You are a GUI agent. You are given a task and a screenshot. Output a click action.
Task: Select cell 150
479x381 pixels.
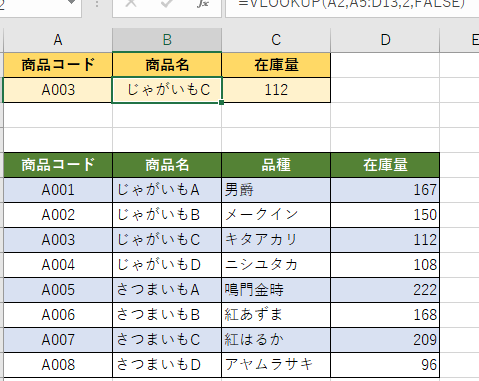click(x=385, y=215)
